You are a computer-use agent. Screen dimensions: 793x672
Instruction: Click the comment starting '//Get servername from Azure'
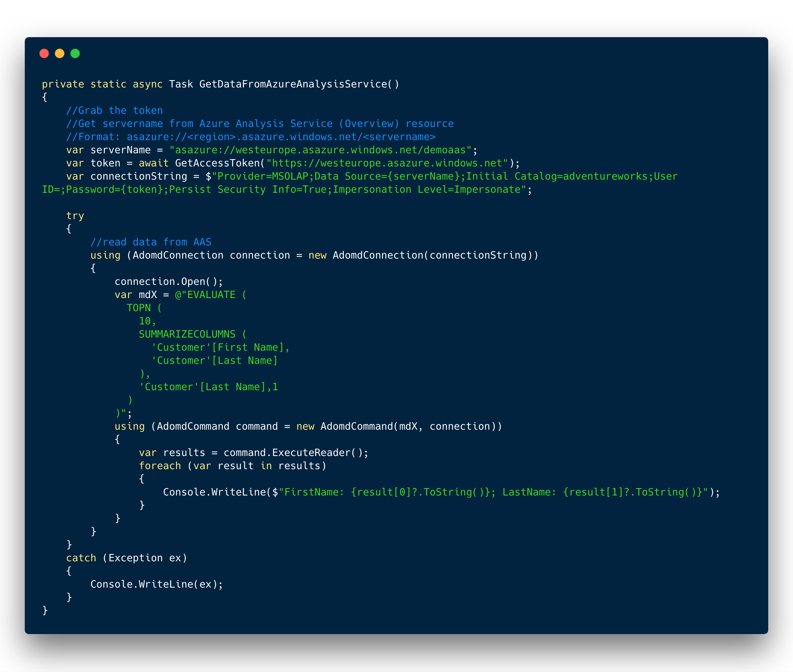(x=260, y=123)
